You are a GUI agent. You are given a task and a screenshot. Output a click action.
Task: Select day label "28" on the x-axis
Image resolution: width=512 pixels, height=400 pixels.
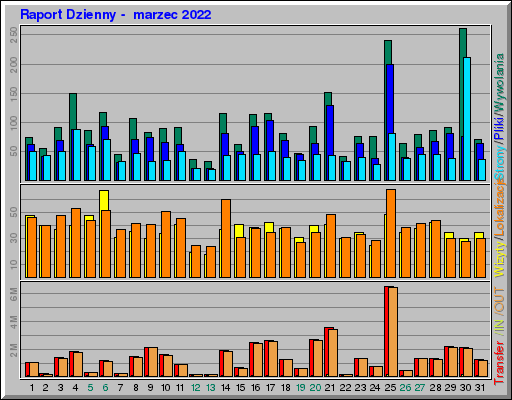[x=435, y=388]
